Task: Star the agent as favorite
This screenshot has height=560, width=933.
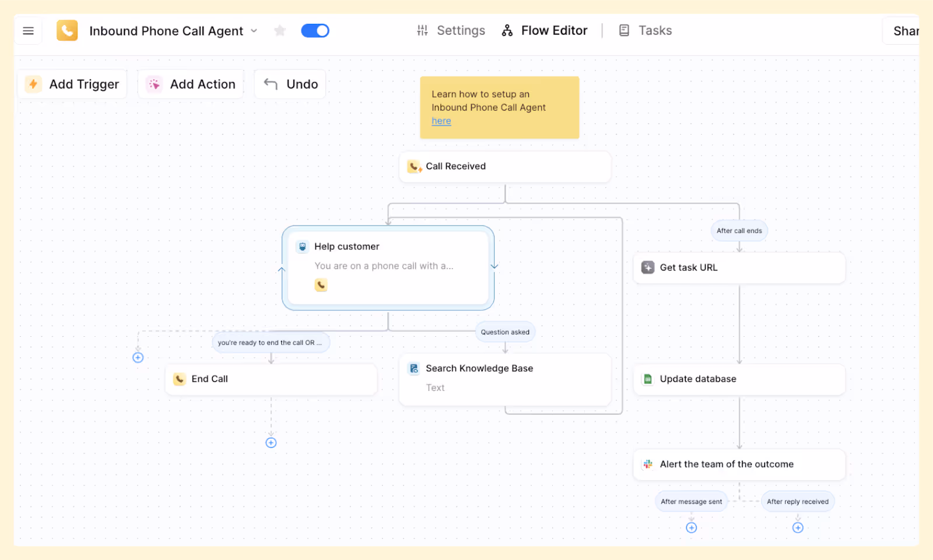Action: tap(280, 30)
